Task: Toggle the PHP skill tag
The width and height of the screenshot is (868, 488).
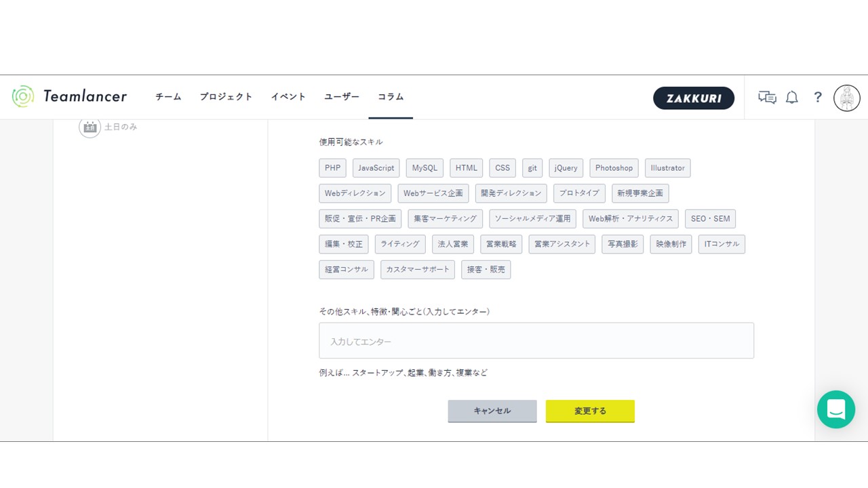Action: [x=332, y=168]
